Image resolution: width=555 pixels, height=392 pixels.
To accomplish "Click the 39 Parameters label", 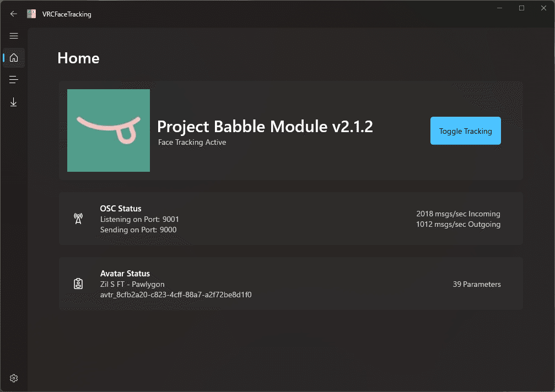I will point(476,284).
